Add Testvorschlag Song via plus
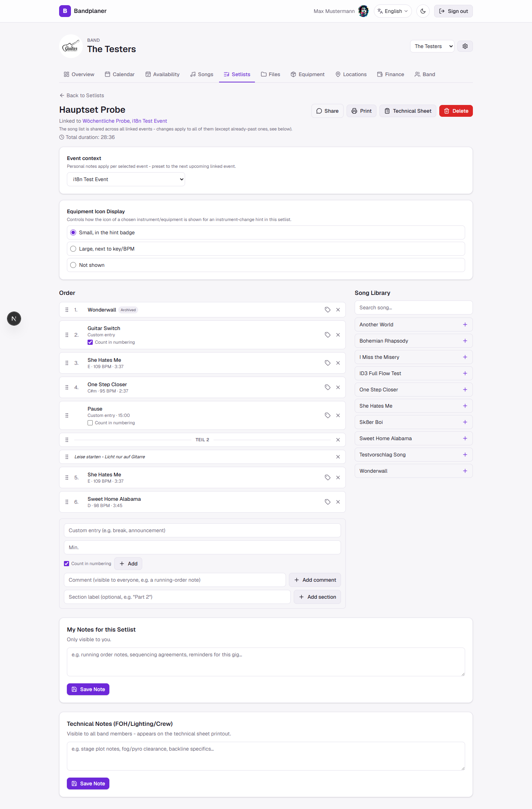 pyautogui.click(x=465, y=455)
